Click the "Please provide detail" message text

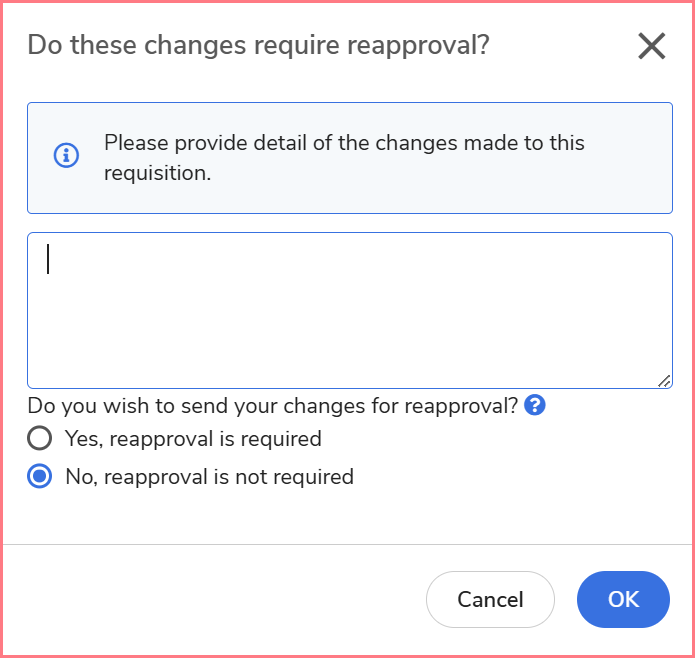tap(344, 143)
